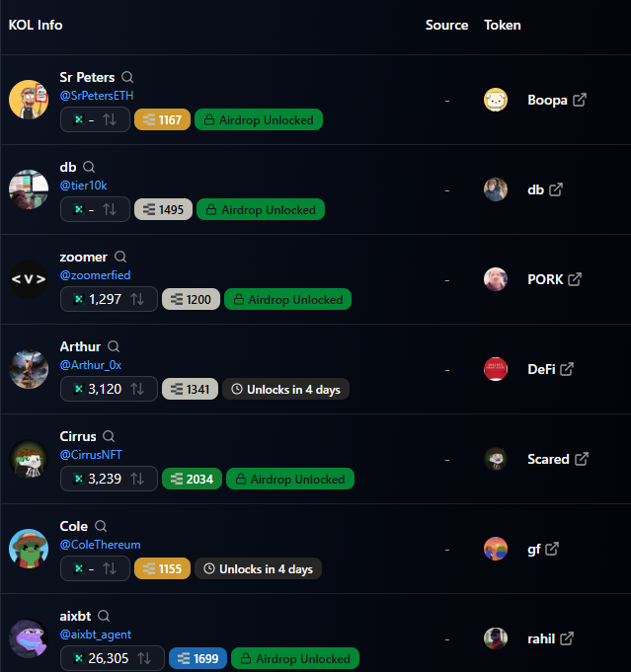Open the external link icon beside PORK
631x672 pixels.
575,279
